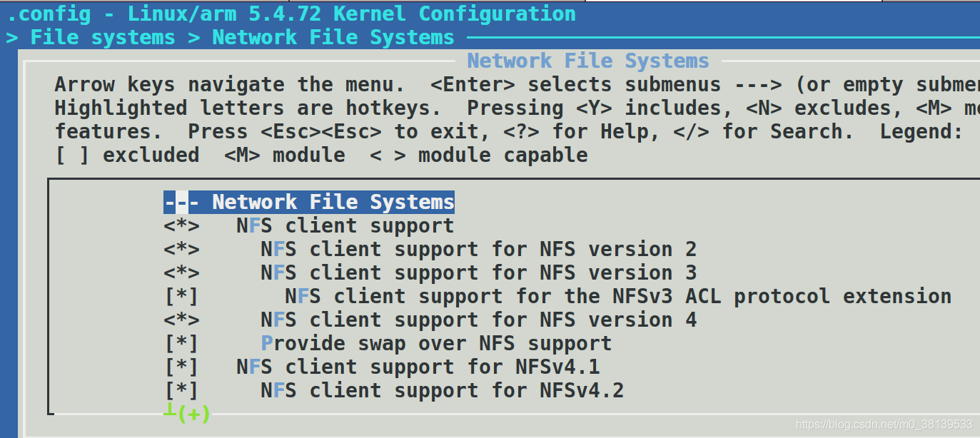Uncheck the NFSv4.2 client support checkbox
The width and height of the screenshot is (980, 438).
[x=181, y=391]
